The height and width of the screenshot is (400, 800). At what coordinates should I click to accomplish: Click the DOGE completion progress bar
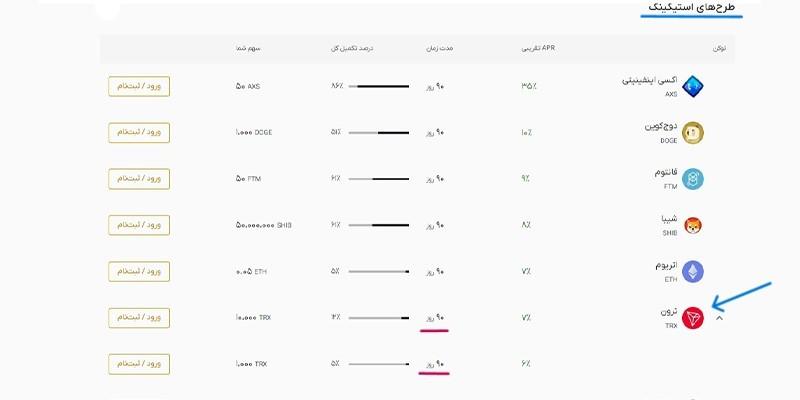click(x=379, y=133)
